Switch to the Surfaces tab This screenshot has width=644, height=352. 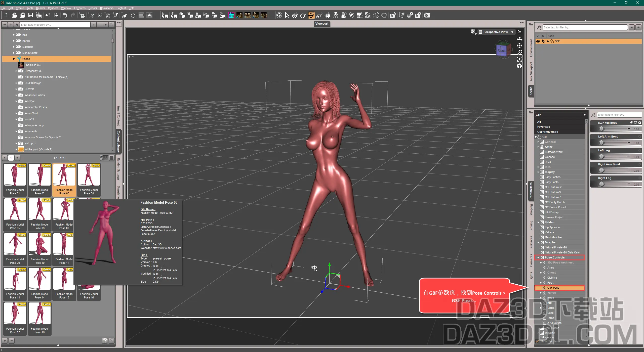[531, 242]
